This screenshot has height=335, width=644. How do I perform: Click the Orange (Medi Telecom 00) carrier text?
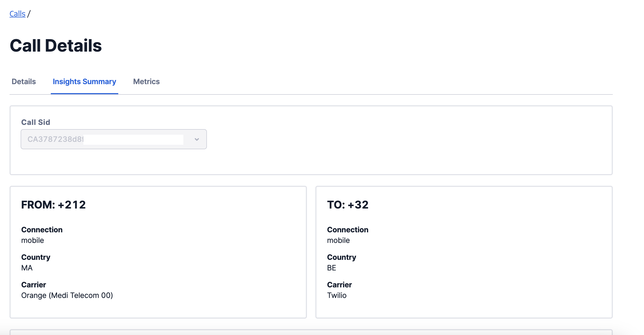(x=67, y=295)
